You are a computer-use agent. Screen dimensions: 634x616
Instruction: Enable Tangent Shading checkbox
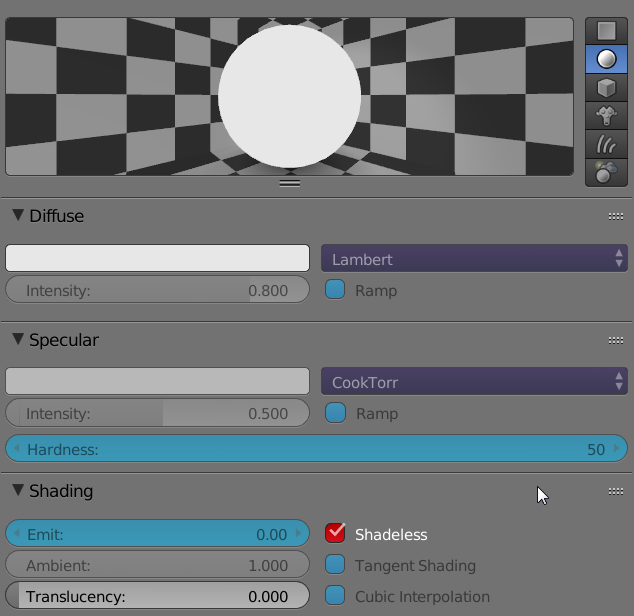(335, 564)
